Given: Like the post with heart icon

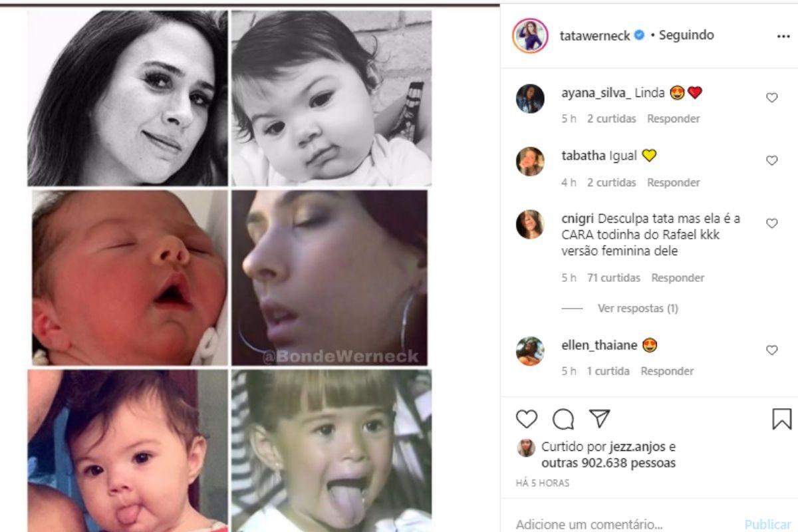Looking at the screenshot, I should 527,418.
